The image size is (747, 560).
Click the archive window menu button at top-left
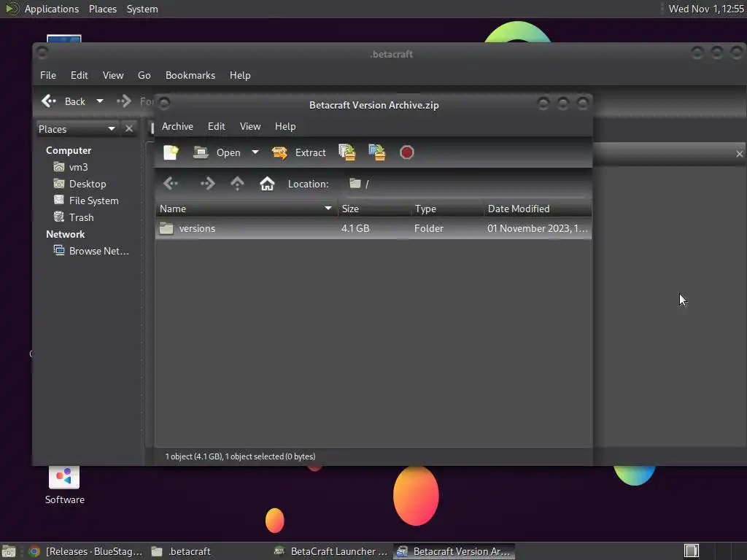[x=164, y=102]
